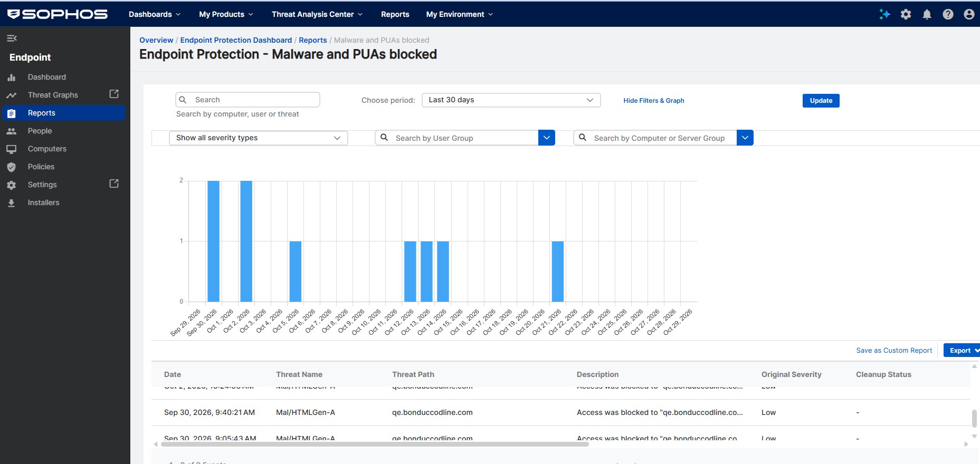Open the help question mark icon
Image resolution: width=980 pixels, height=464 pixels.
click(x=948, y=14)
